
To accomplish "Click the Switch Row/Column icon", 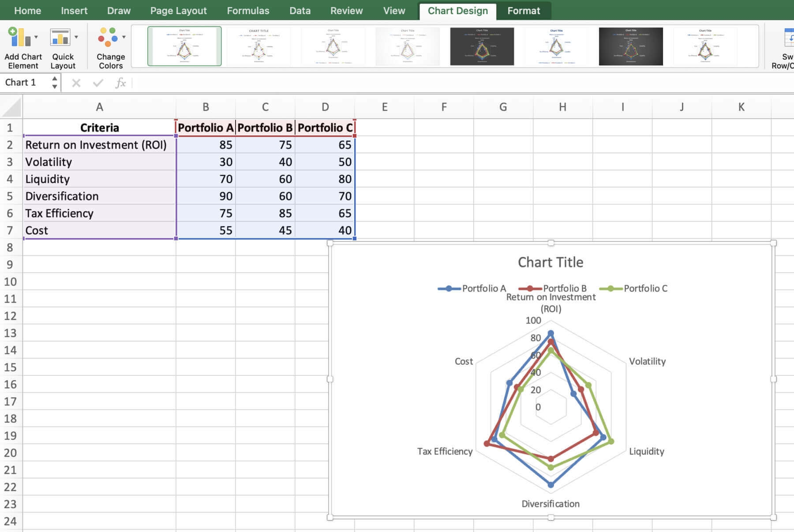I will (x=788, y=37).
